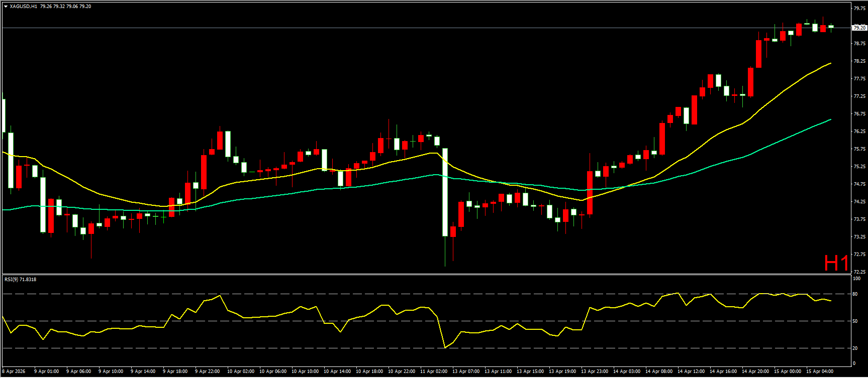Select the RSI 80 level label
This screenshot has width=868, height=378.
[x=855, y=294]
